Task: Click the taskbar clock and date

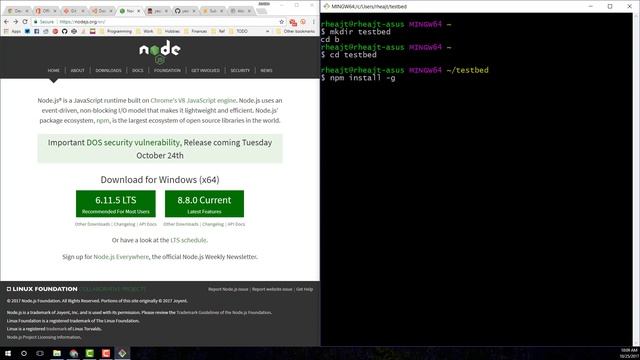Action: click(629, 353)
